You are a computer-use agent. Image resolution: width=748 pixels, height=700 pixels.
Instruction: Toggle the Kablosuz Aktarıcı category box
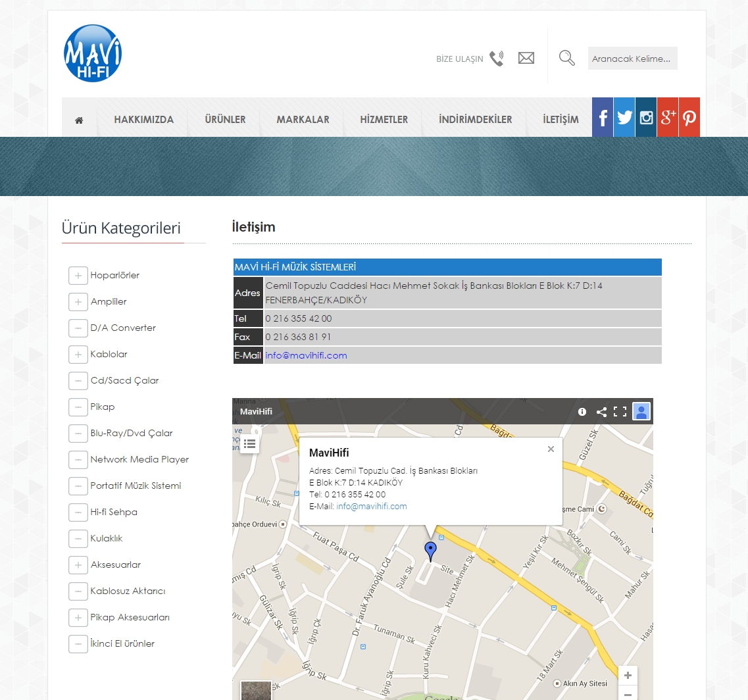click(78, 591)
